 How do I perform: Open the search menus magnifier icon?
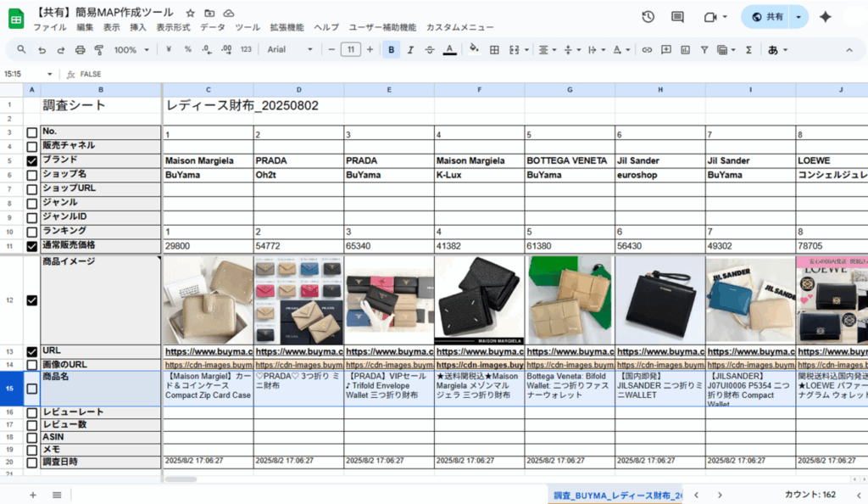[x=21, y=49]
